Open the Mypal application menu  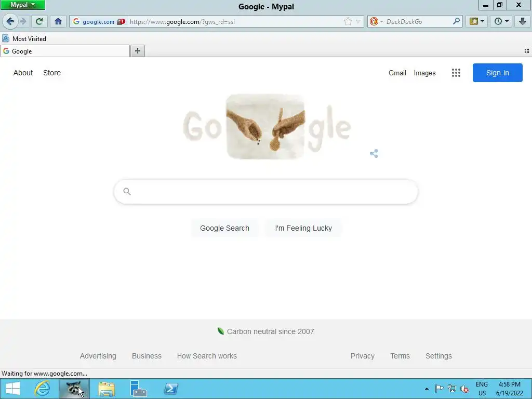click(x=23, y=5)
